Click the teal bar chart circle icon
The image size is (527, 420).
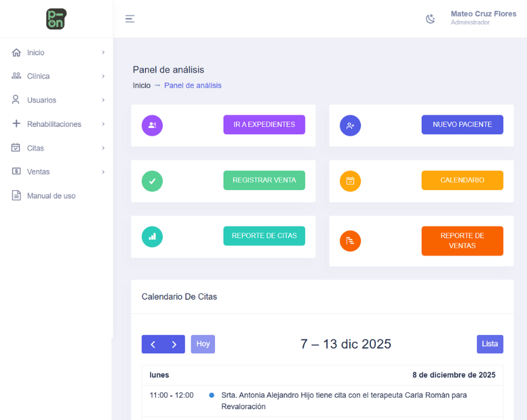pos(152,236)
